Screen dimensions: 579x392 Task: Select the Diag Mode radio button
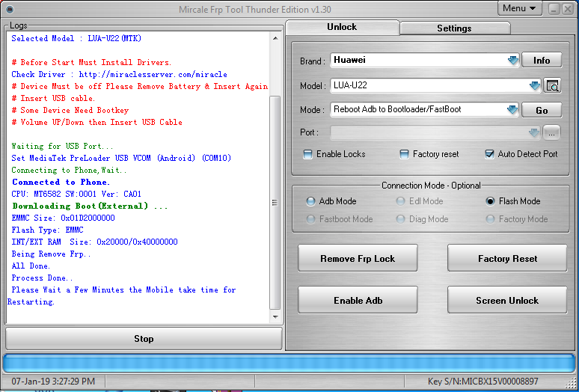pyautogui.click(x=400, y=219)
